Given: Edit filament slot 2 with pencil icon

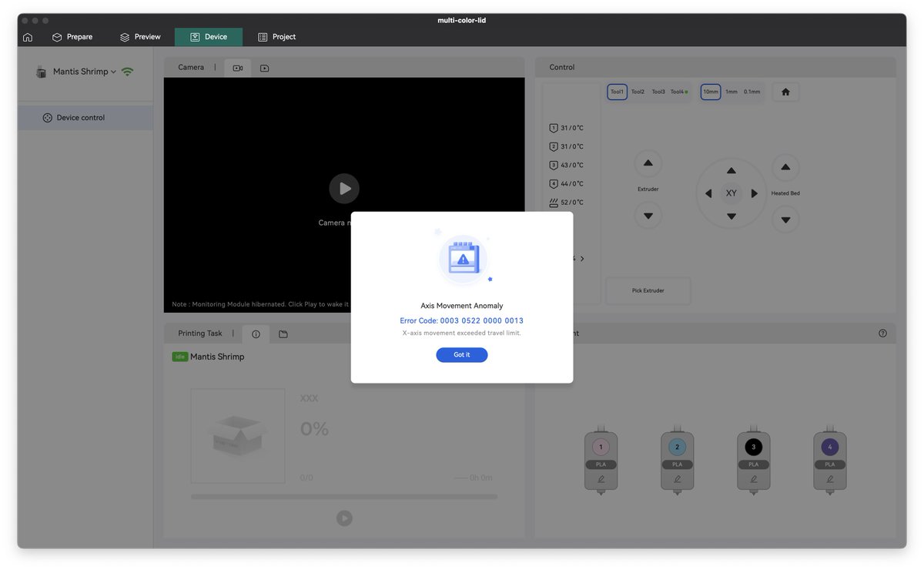Looking at the screenshot, I should (678, 479).
